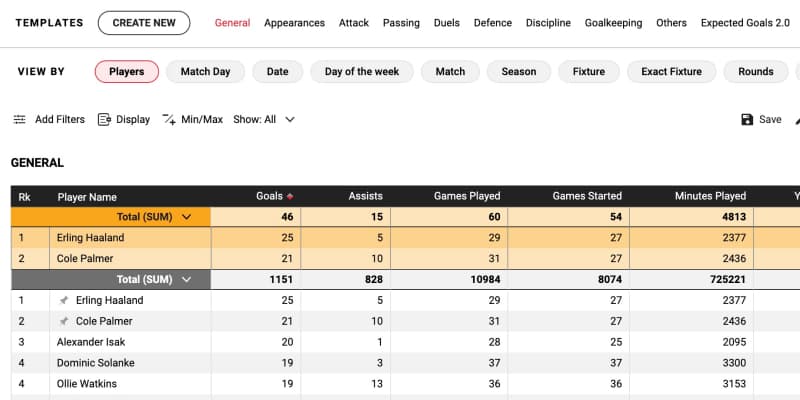Open the Expected Goals 2.0 tab
800x400 pixels.
point(745,23)
